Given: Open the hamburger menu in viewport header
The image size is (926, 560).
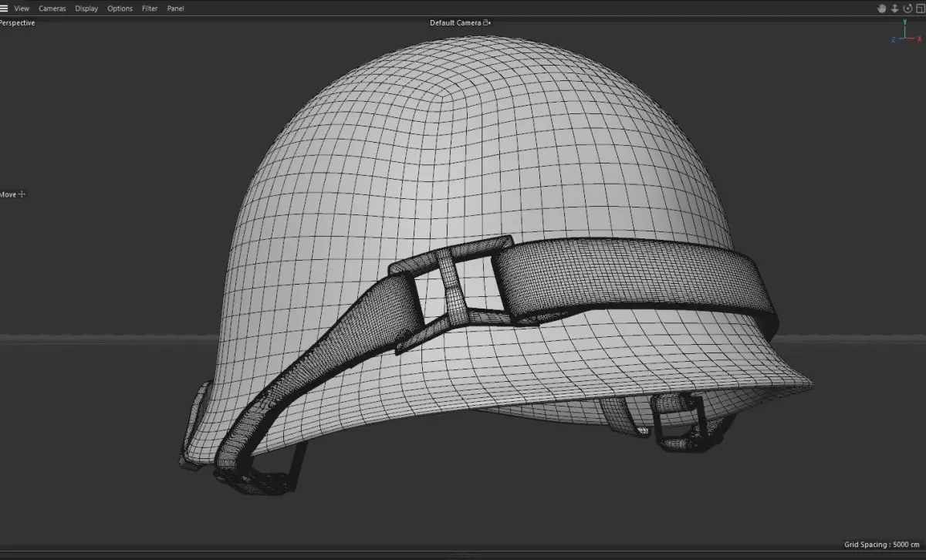Looking at the screenshot, I should tap(4, 8).
